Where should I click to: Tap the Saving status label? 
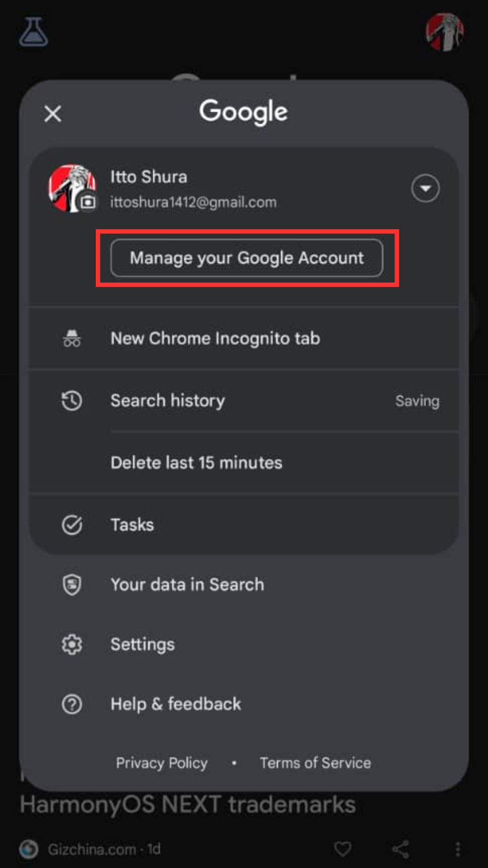417,401
